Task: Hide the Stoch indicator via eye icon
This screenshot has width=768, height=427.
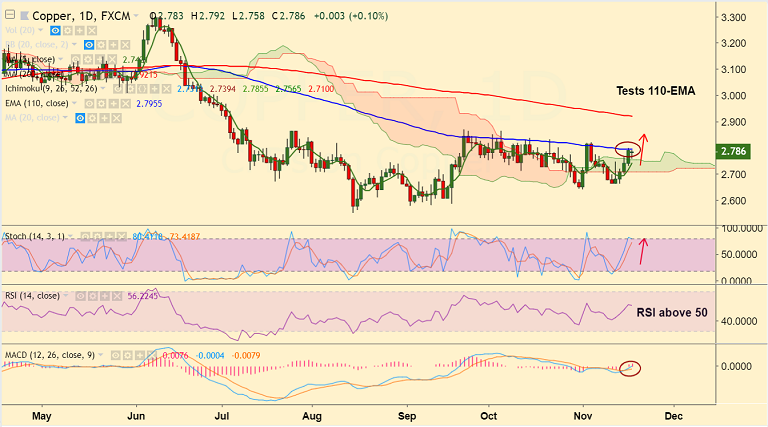Action: [x=85, y=237]
